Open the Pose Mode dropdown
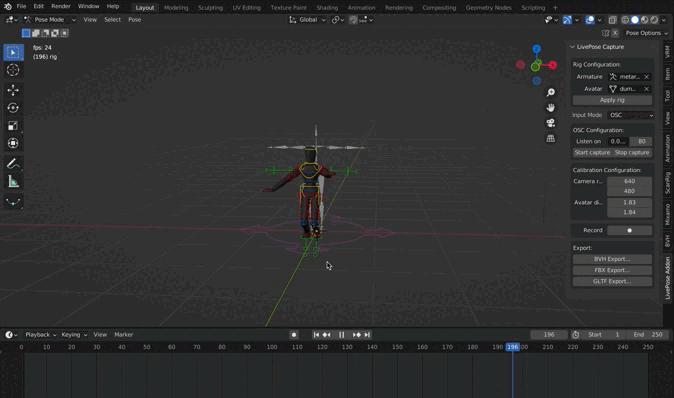674x398 pixels. point(49,20)
